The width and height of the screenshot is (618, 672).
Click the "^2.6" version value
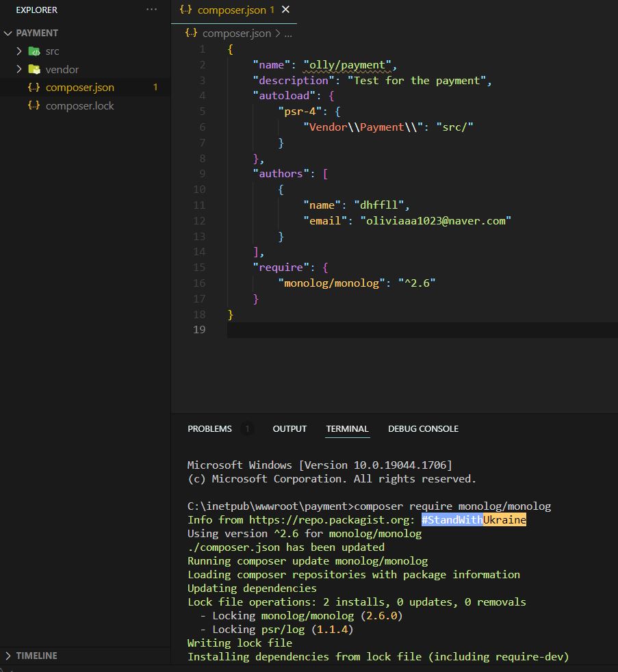click(x=417, y=283)
